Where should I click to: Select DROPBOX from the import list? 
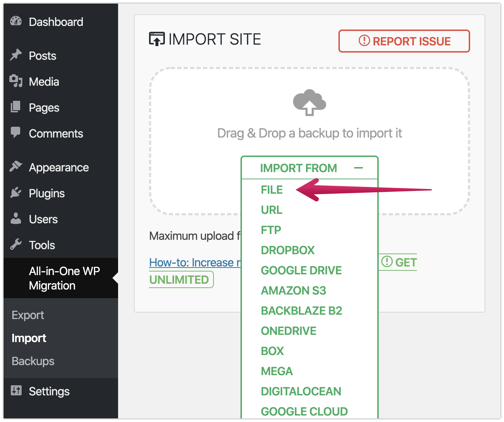point(288,250)
